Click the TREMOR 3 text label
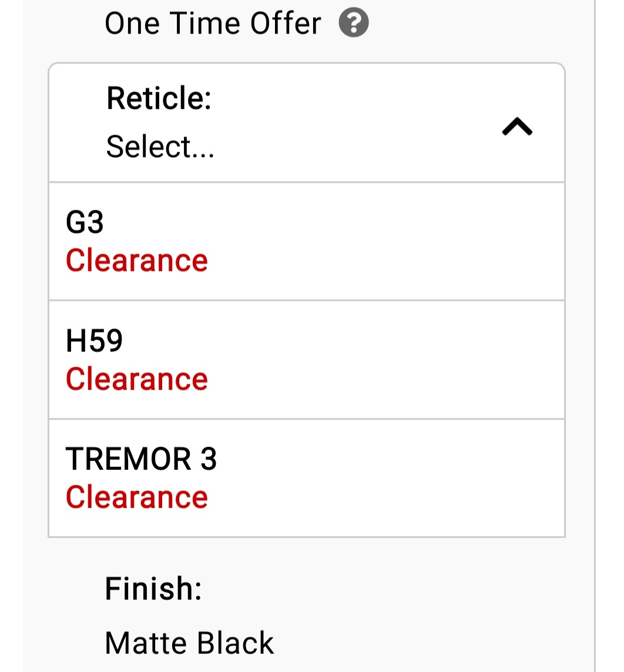The image size is (624, 672). point(141,459)
